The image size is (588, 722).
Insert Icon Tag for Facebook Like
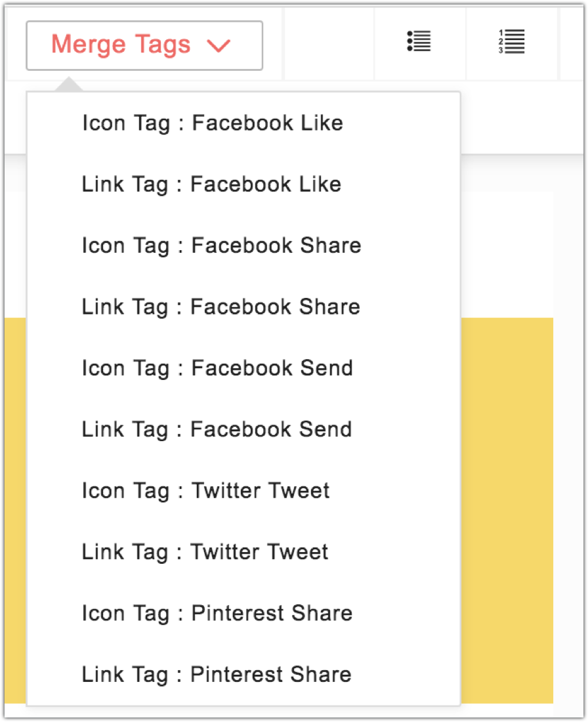click(x=211, y=123)
